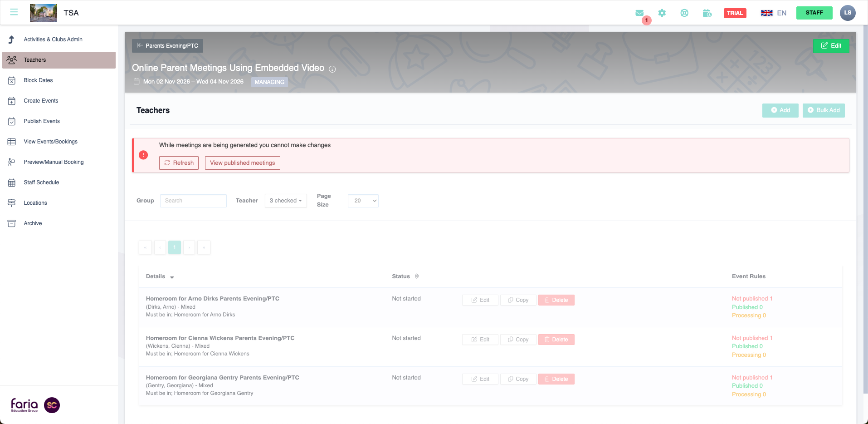
Task: Sort the Status column
Action: click(417, 276)
